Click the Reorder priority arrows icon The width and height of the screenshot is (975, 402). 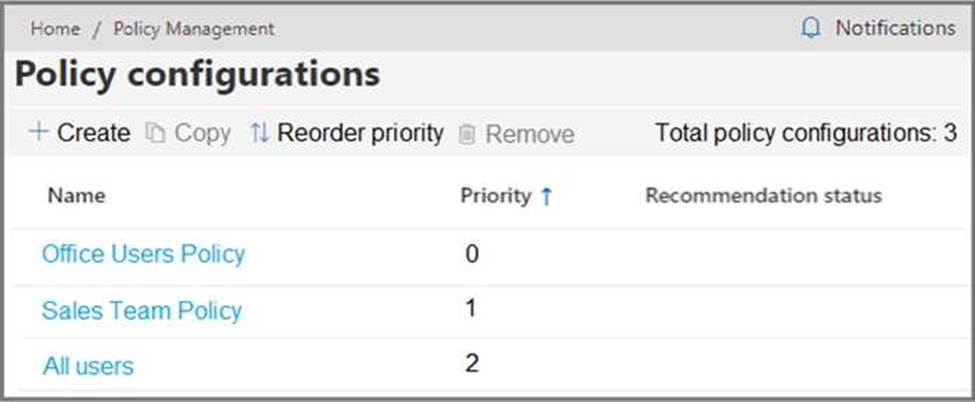(x=259, y=133)
